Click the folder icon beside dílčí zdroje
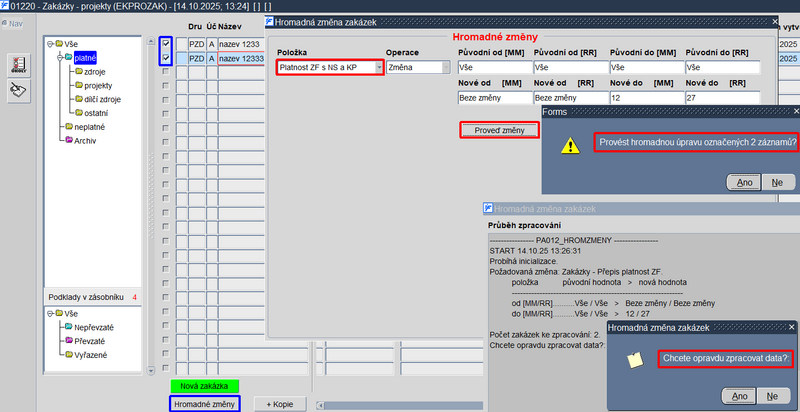Image resolution: width=800 pixels, height=412 pixels. pos(79,99)
